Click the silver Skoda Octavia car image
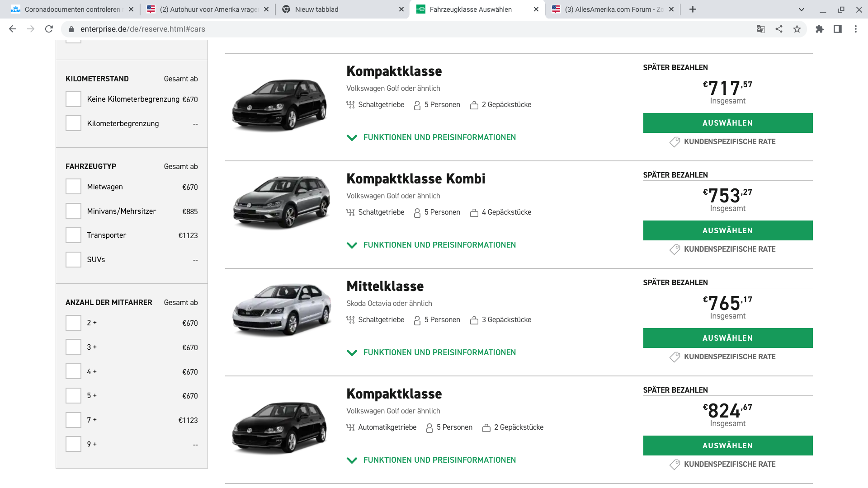 (x=281, y=310)
